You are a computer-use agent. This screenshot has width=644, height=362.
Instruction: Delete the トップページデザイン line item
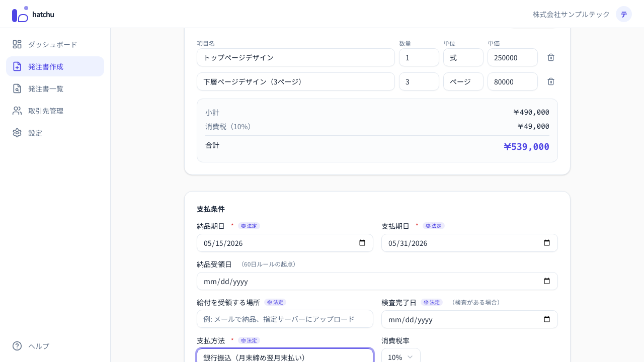[x=551, y=57]
